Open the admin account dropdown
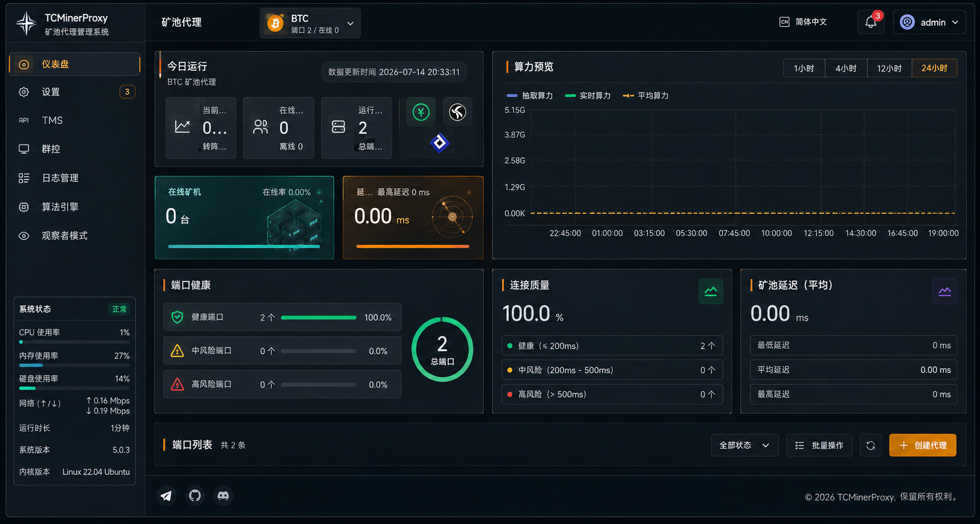The image size is (980, 524). [929, 22]
